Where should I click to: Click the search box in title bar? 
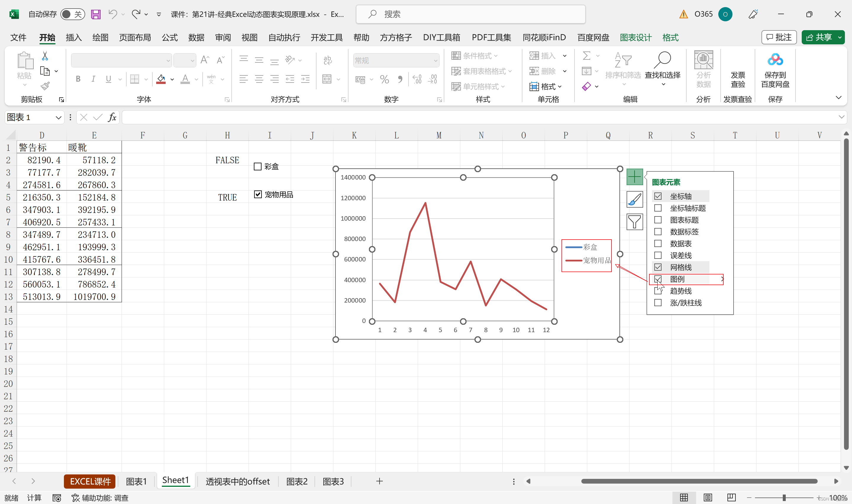(471, 14)
